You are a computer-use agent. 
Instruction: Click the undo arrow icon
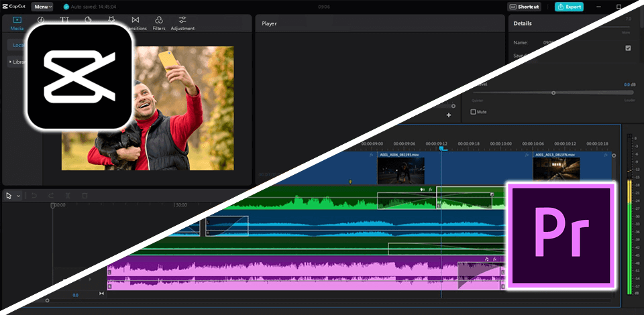click(x=34, y=196)
